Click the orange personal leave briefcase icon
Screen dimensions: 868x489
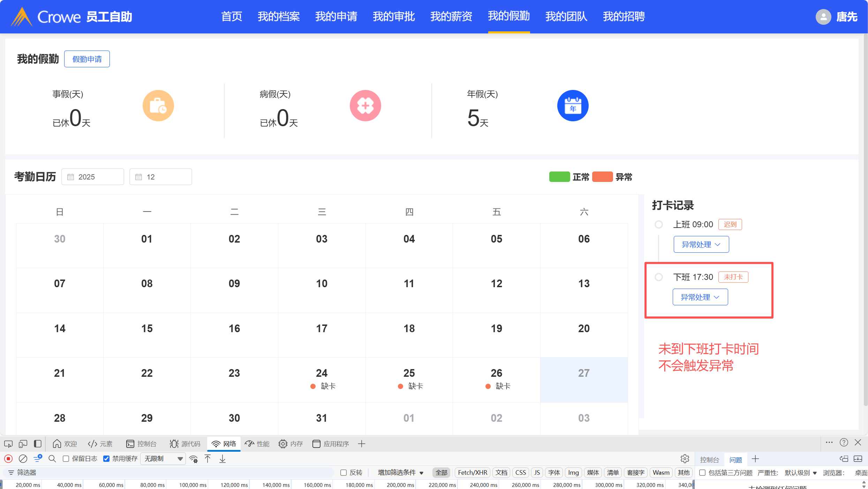(158, 106)
